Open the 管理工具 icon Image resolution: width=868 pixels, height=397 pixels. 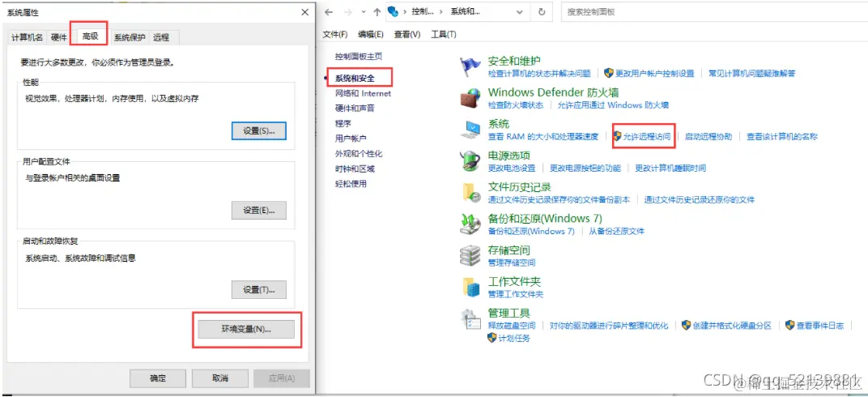tap(471, 319)
